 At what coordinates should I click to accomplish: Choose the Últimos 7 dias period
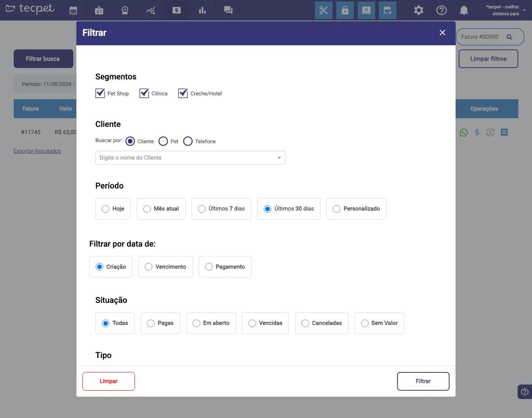tap(221, 209)
